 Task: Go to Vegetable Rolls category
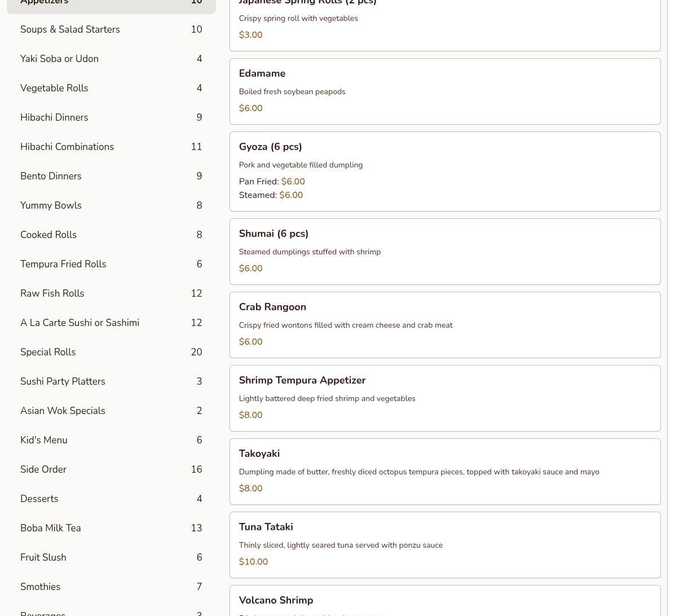111,88
